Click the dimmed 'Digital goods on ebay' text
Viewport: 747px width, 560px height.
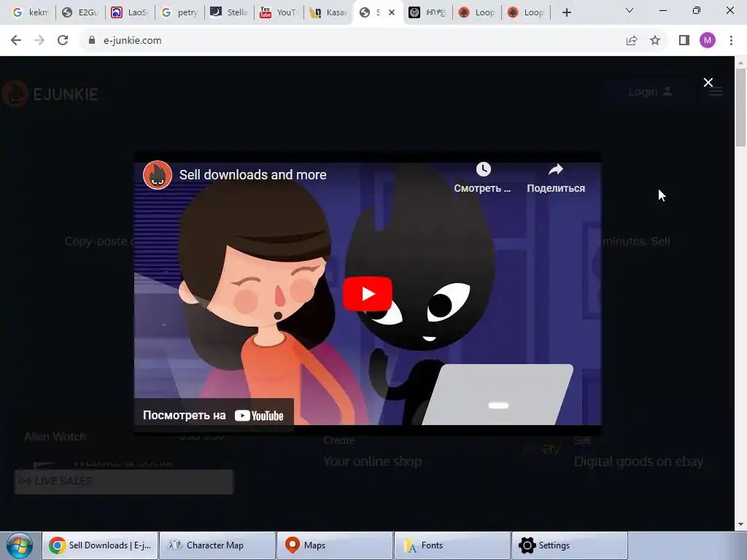tap(638, 462)
